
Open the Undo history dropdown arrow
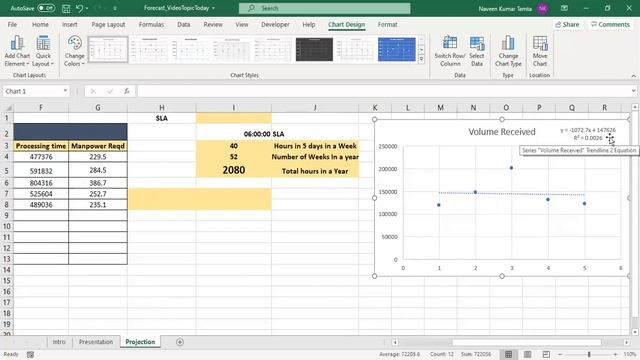(x=87, y=9)
